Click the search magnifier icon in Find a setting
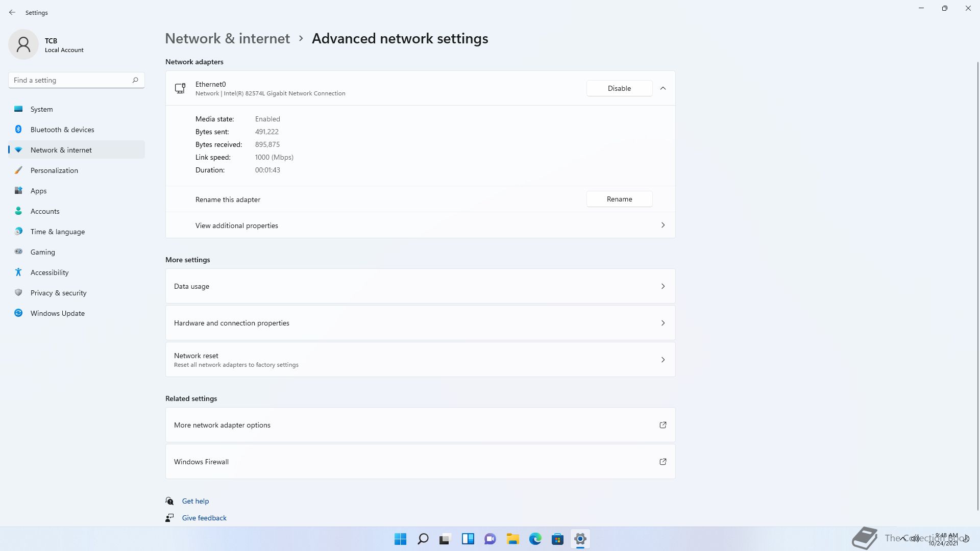This screenshot has height=551, width=980. pyautogui.click(x=135, y=80)
